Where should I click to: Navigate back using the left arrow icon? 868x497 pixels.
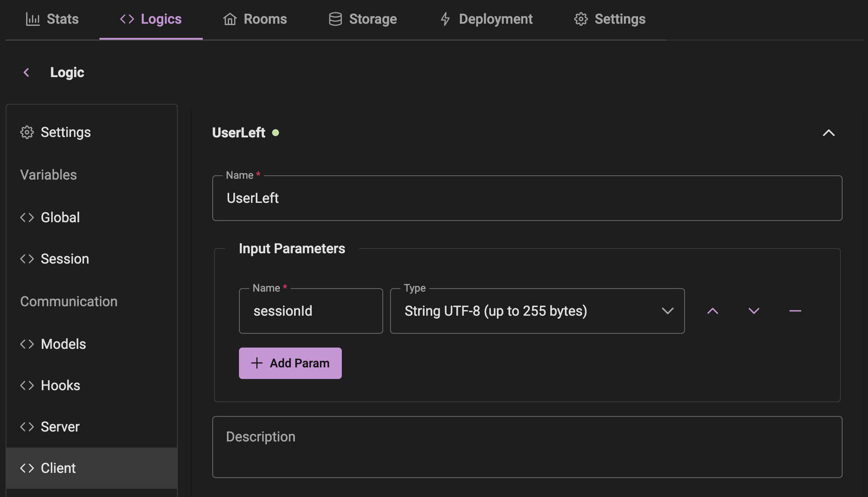click(x=26, y=71)
